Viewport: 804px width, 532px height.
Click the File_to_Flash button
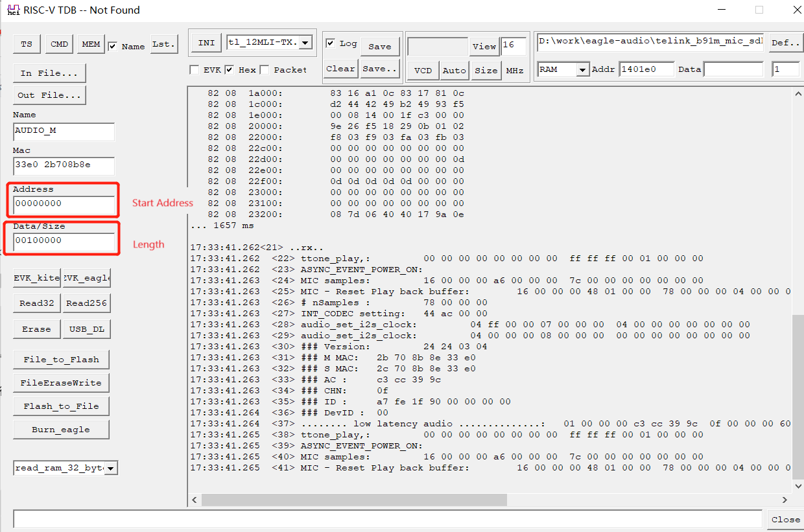61,359
